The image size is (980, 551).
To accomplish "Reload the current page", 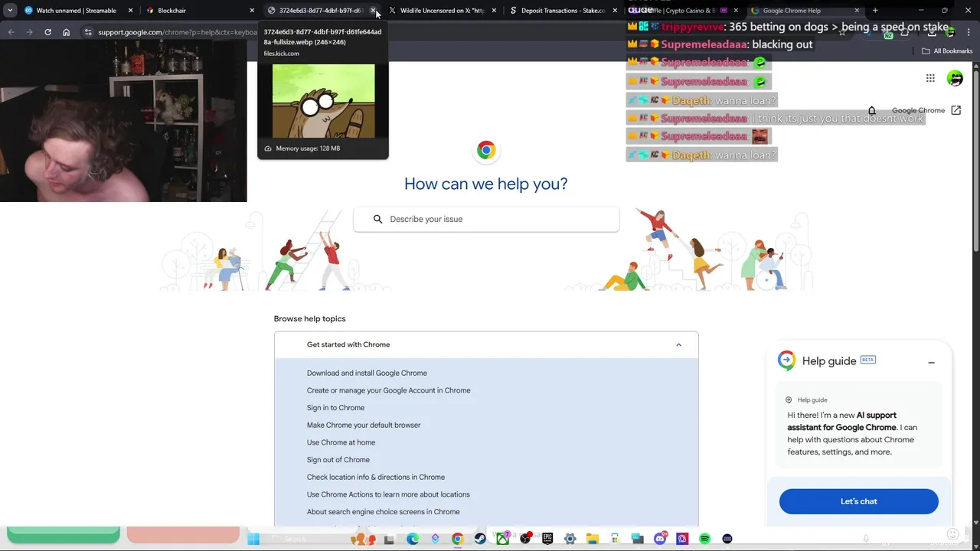I will 47,32.
